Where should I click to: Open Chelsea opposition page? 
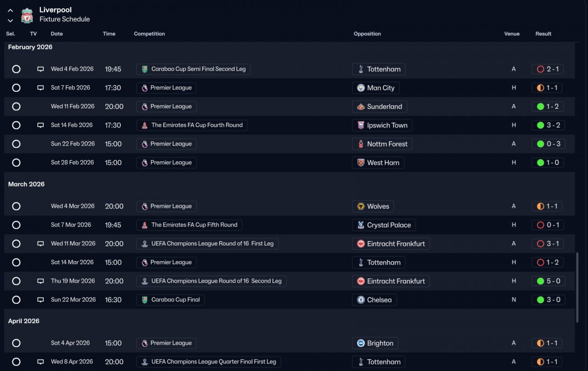[374, 300]
